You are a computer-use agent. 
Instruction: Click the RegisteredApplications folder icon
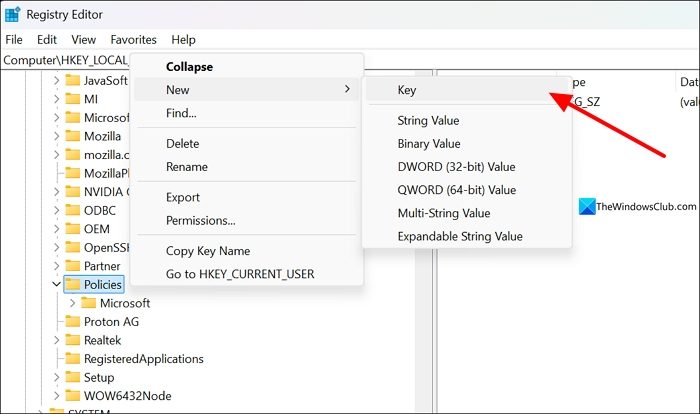coord(72,359)
